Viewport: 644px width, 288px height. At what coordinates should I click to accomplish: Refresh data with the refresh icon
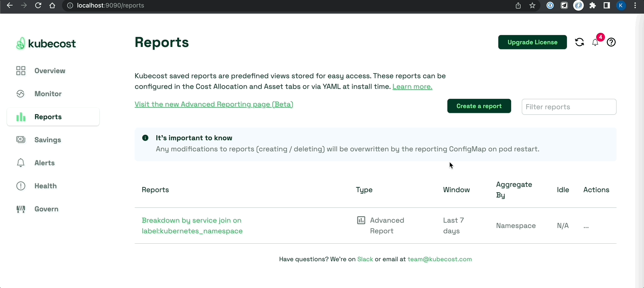579,42
